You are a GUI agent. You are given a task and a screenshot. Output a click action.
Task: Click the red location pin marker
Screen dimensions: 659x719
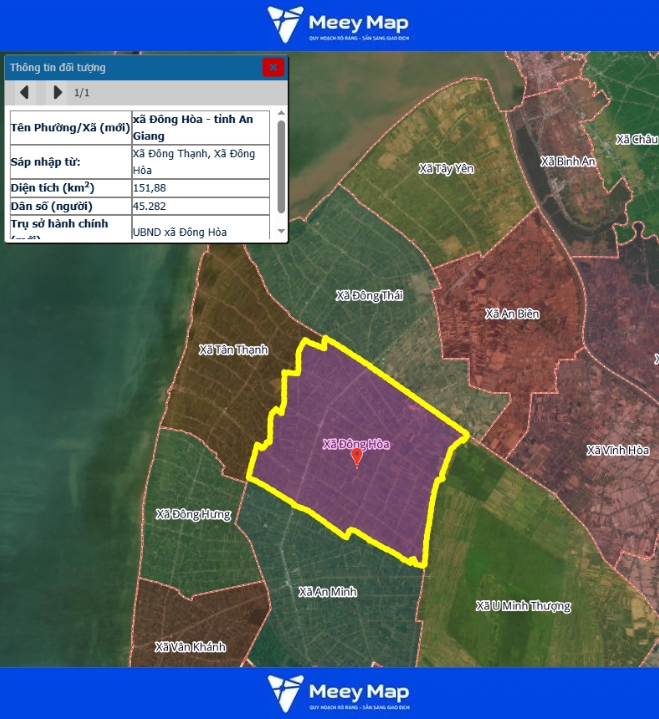(357, 458)
